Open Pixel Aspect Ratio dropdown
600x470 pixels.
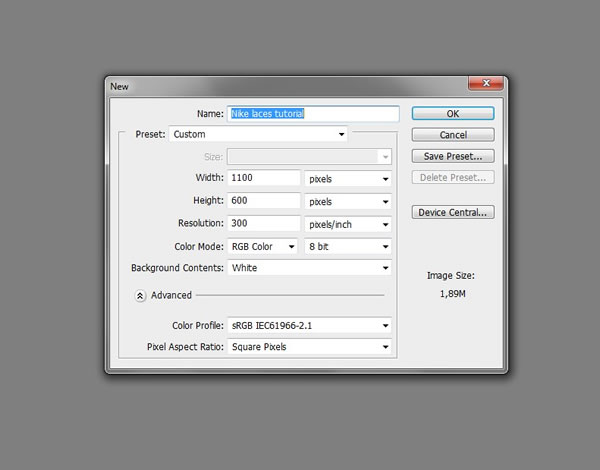click(310, 347)
